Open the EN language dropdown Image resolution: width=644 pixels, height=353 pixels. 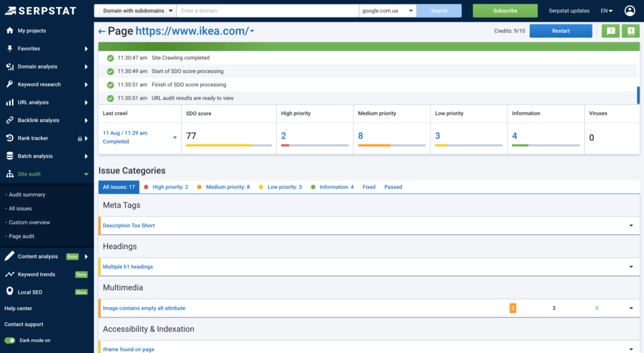pyautogui.click(x=606, y=11)
